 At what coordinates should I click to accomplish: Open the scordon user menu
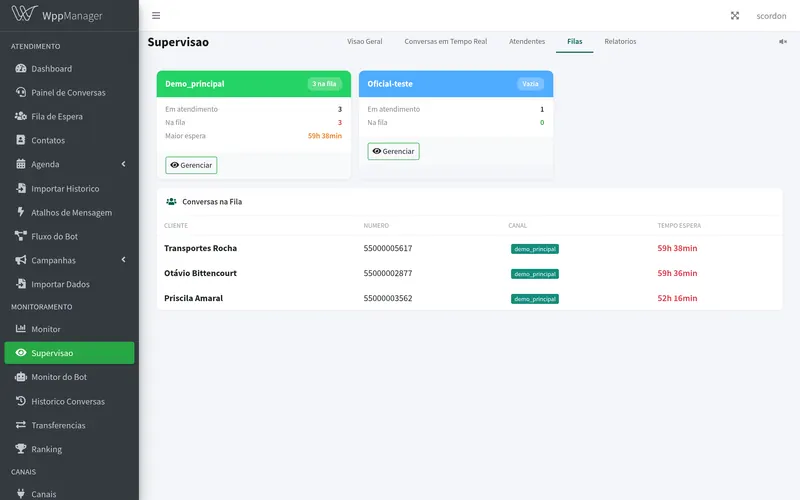click(771, 16)
